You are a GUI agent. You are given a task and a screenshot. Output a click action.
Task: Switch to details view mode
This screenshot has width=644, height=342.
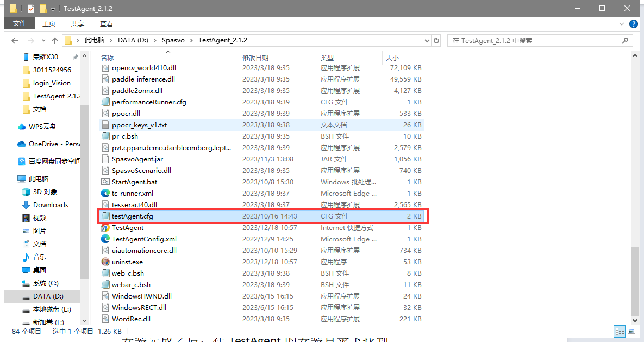click(619, 331)
